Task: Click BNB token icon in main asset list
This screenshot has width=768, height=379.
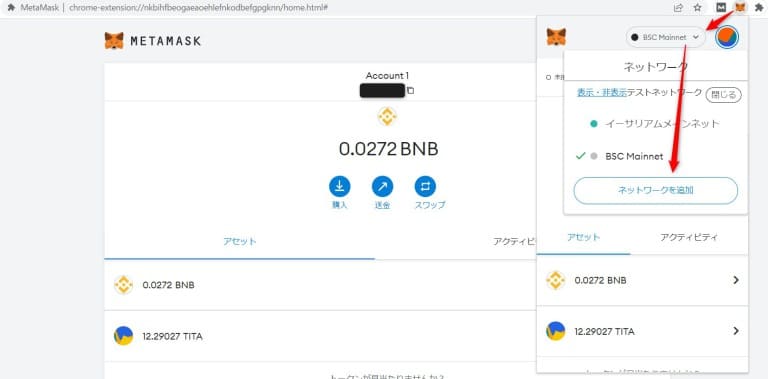Action: (123, 285)
